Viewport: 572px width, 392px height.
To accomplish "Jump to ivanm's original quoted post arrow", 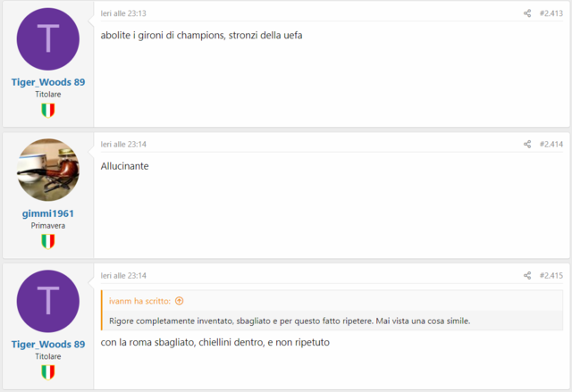I will tap(179, 301).
